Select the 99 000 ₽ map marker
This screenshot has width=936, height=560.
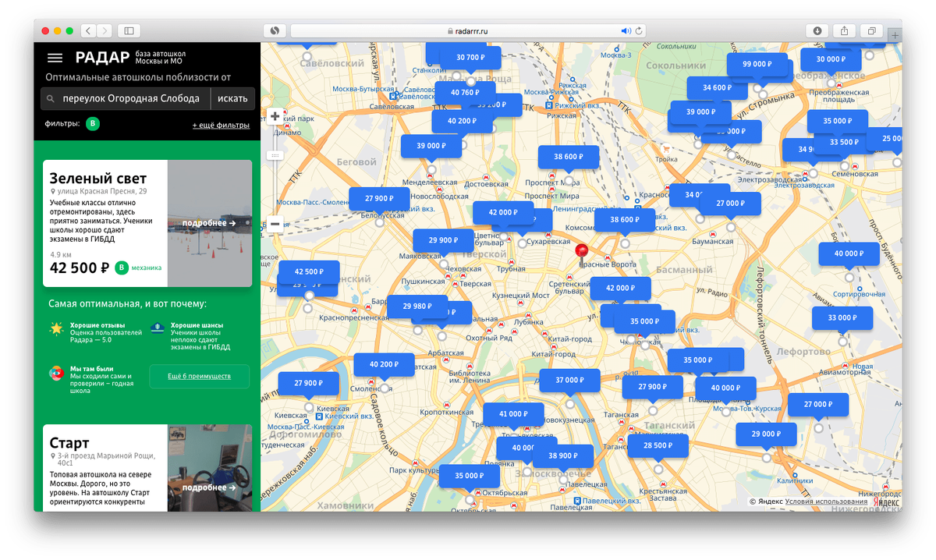coord(757,64)
